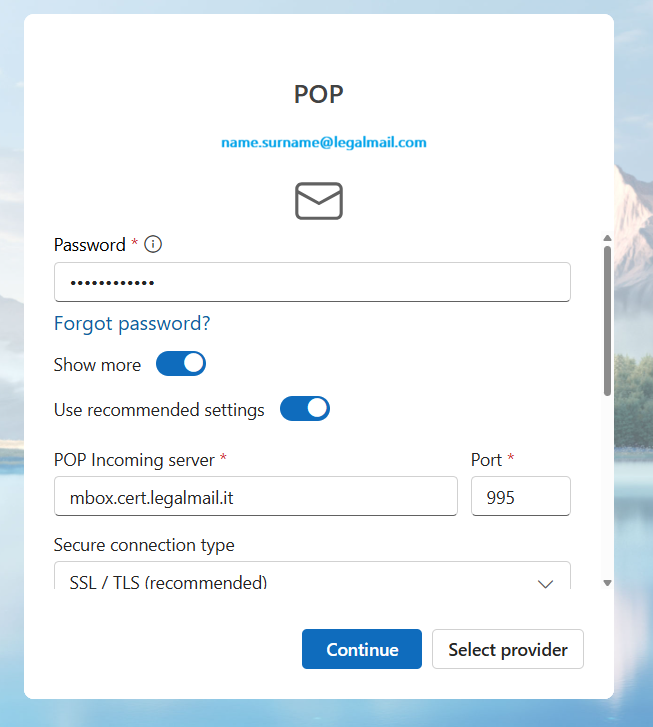Image resolution: width=653 pixels, height=727 pixels.
Task: Click the envelope mail icon
Action: [319, 201]
